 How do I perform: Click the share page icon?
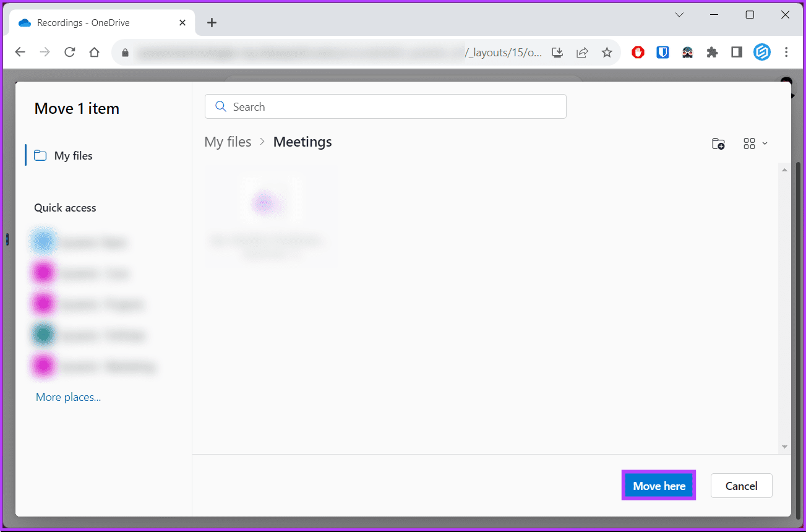pos(582,53)
